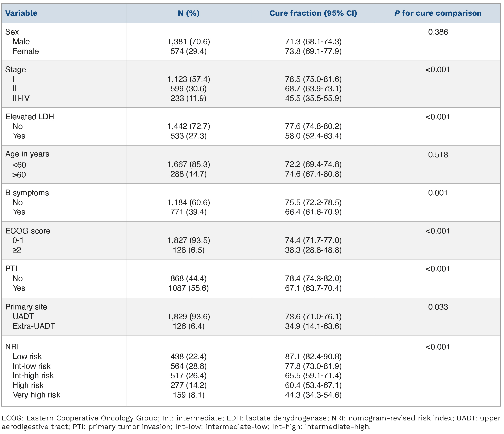Click the abbreviations footnote text below table
Screen dimensions: 504x434
(x=251, y=422)
